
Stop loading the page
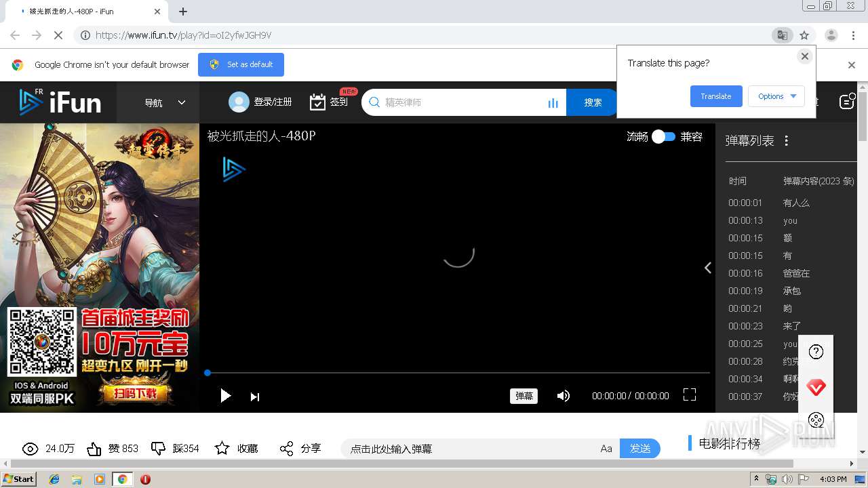[x=58, y=35]
